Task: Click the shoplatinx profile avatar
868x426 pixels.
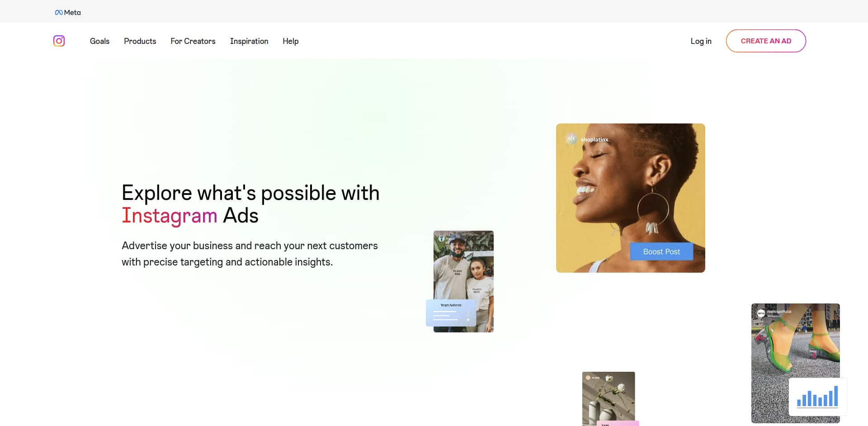Action: click(571, 139)
